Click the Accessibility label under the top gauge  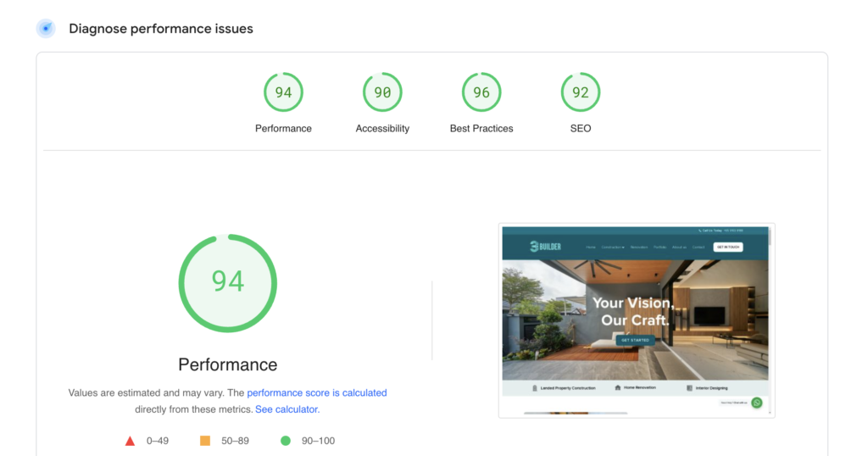click(x=382, y=129)
